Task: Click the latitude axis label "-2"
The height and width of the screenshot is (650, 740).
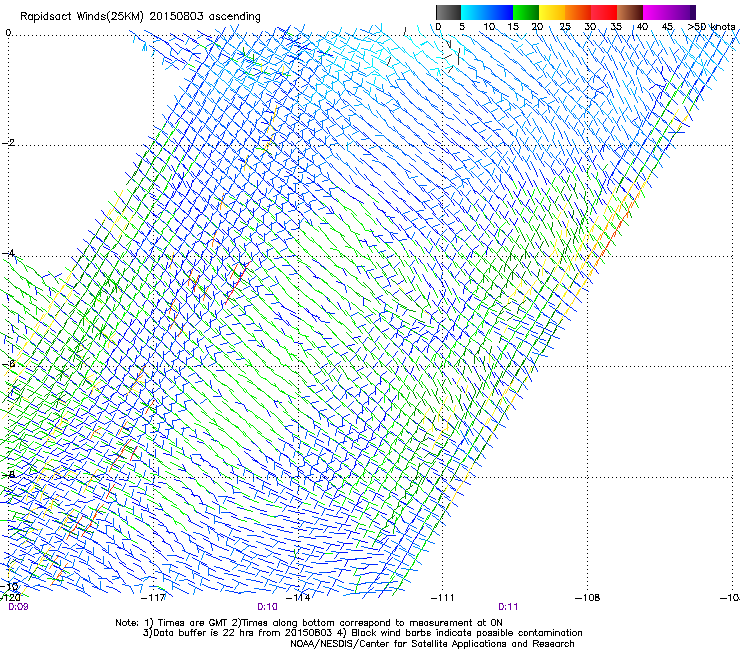Action: [x=8, y=143]
